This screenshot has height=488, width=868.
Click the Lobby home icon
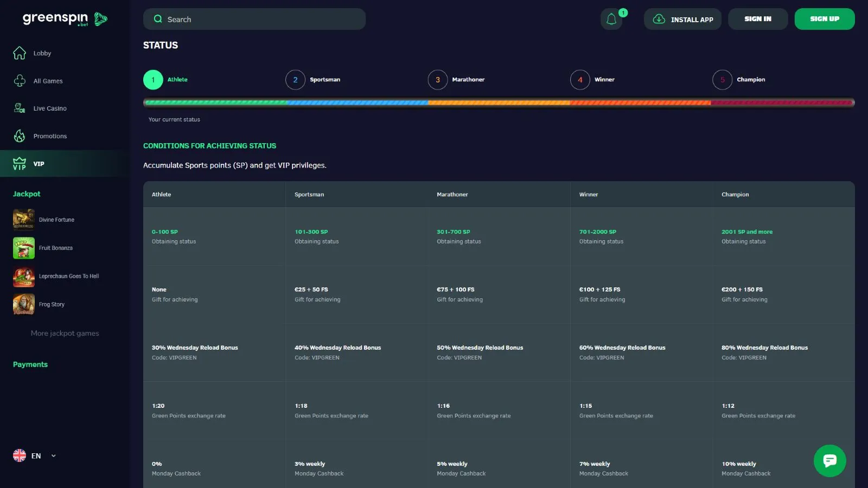(20, 53)
